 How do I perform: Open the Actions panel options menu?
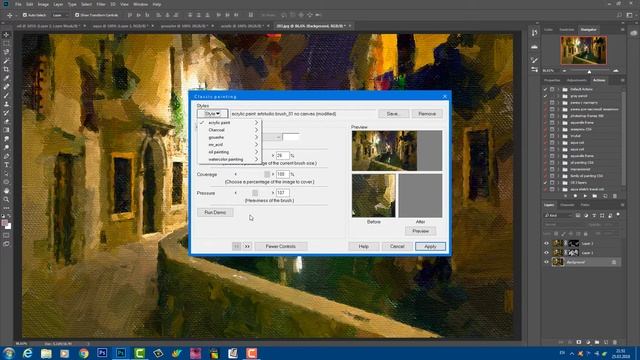click(622, 80)
